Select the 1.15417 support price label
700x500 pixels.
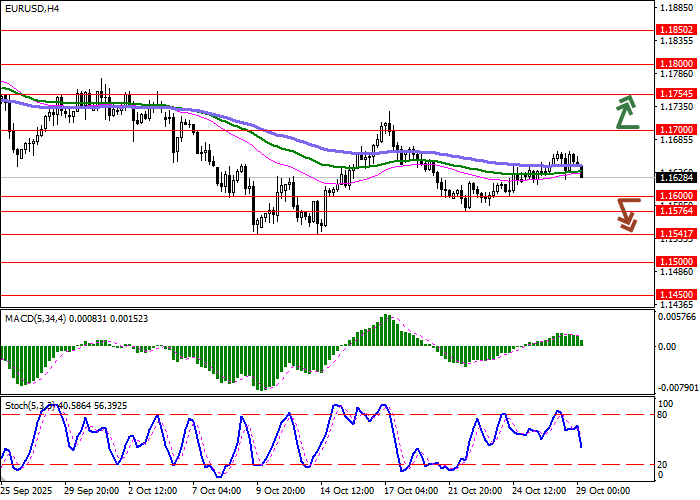(677, 233)
